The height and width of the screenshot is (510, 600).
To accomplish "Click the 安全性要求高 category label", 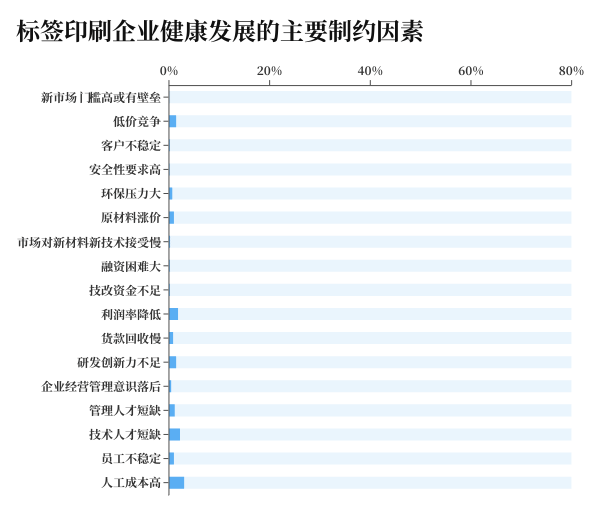I will 125,169.
